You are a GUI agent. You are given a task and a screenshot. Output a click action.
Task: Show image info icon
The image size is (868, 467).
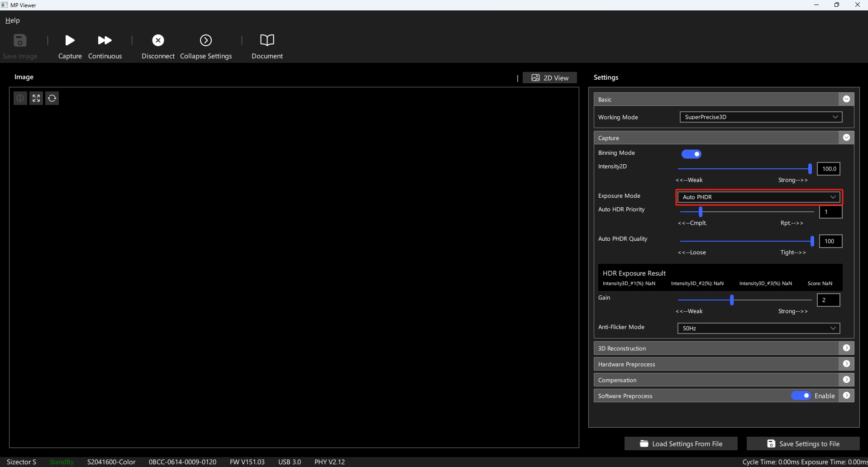point(20,98)
